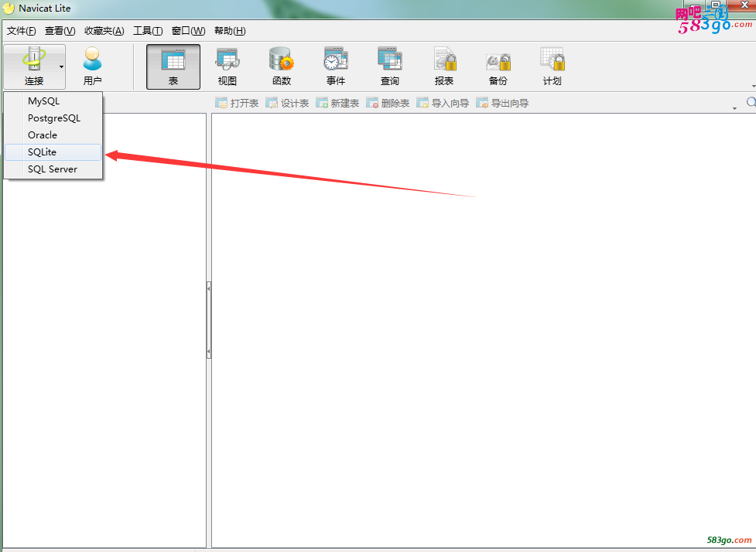This screenshot has height=552, width=756.
Task: Click the locked 计划 schedule icon
Action: tap(552, 66)
